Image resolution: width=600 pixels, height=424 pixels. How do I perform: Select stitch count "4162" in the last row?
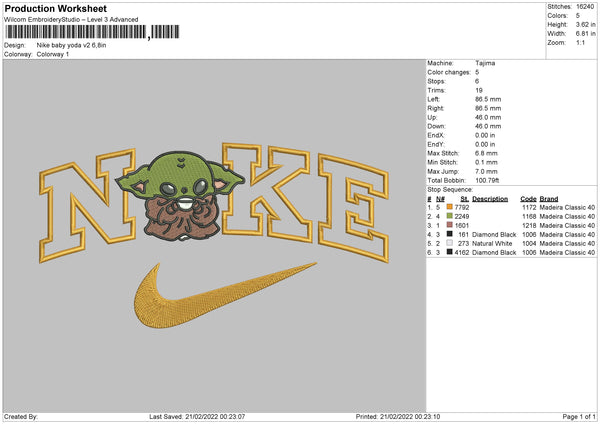tap(462, 253)
